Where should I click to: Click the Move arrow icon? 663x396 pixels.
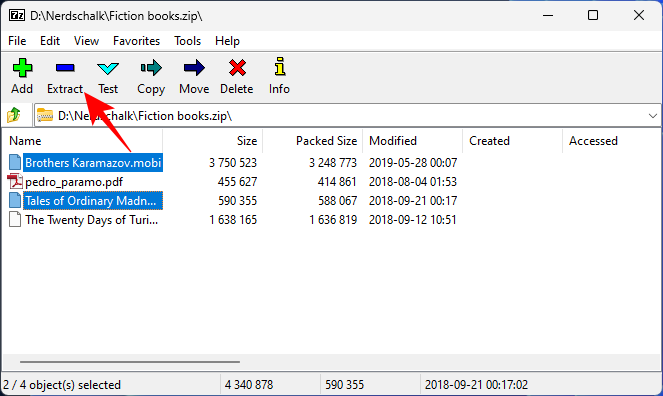coord(194,68)
